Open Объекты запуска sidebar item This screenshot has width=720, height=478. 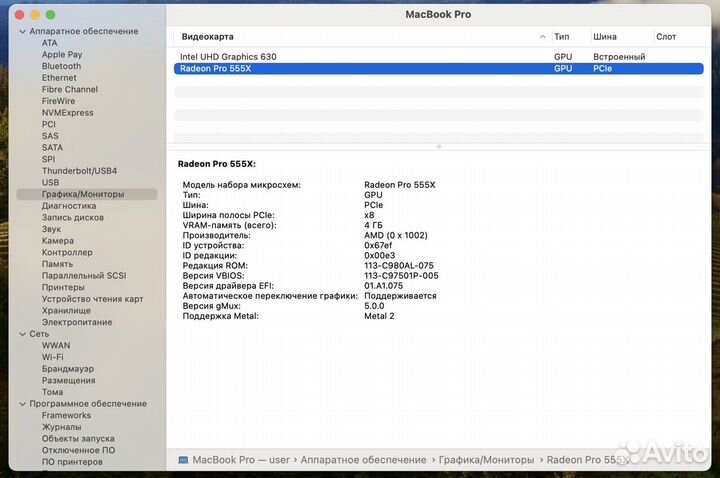pos(78,439)
